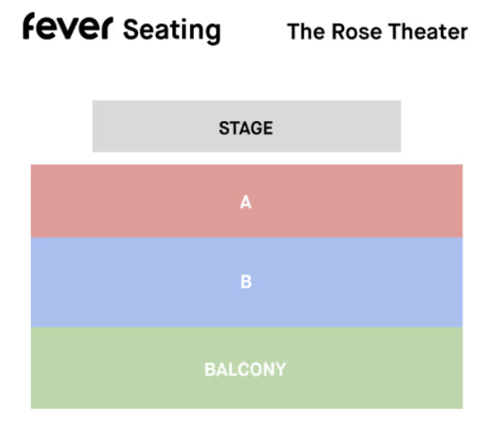
Task: Click 'The Rose Theater' venue title
Action: 377,31
